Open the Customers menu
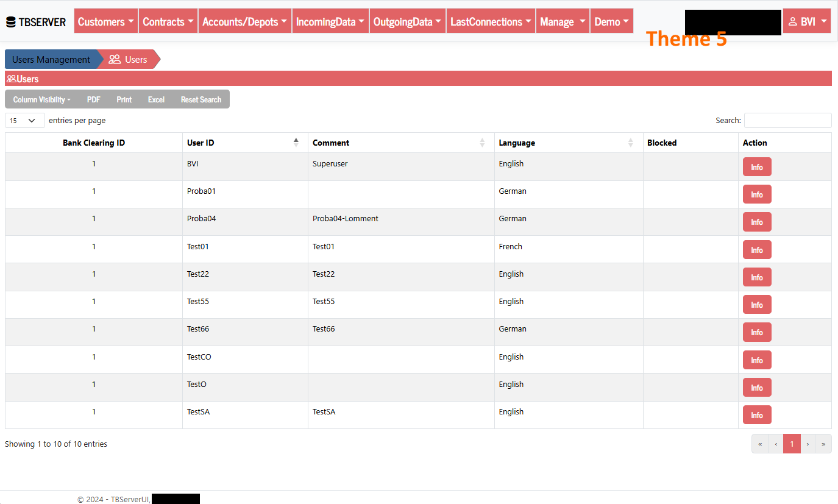 [106, 21]
